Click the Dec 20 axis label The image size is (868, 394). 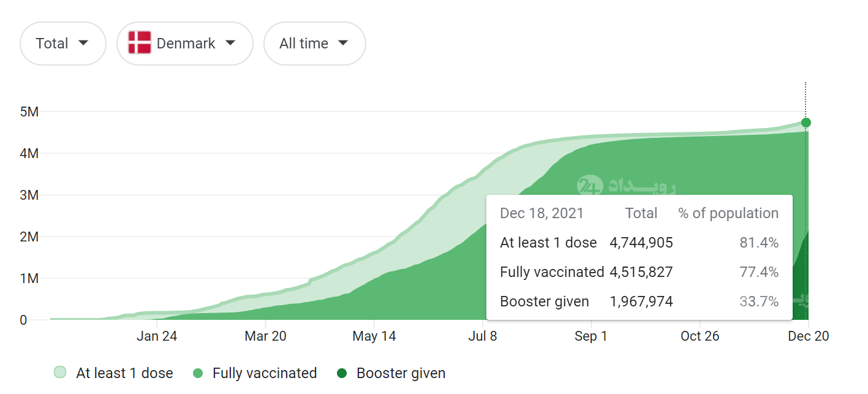(808, 336)
